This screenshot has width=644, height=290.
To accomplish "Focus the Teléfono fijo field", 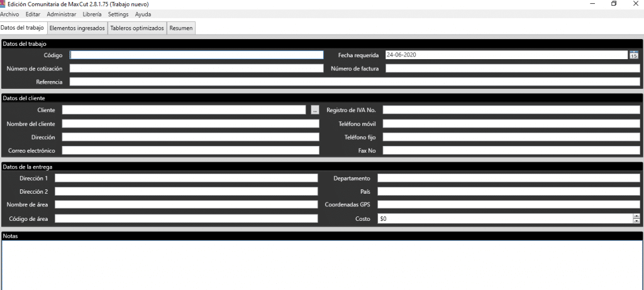I will tap(511, 137).
